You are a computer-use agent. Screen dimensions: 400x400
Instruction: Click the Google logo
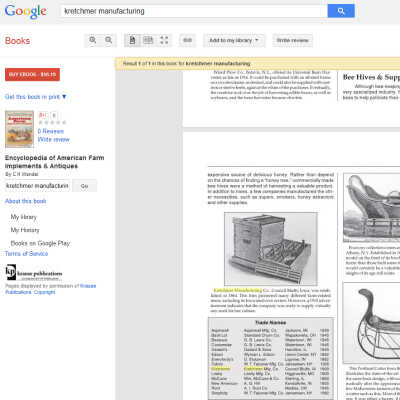pyautogui.click(x=25, y=11)
